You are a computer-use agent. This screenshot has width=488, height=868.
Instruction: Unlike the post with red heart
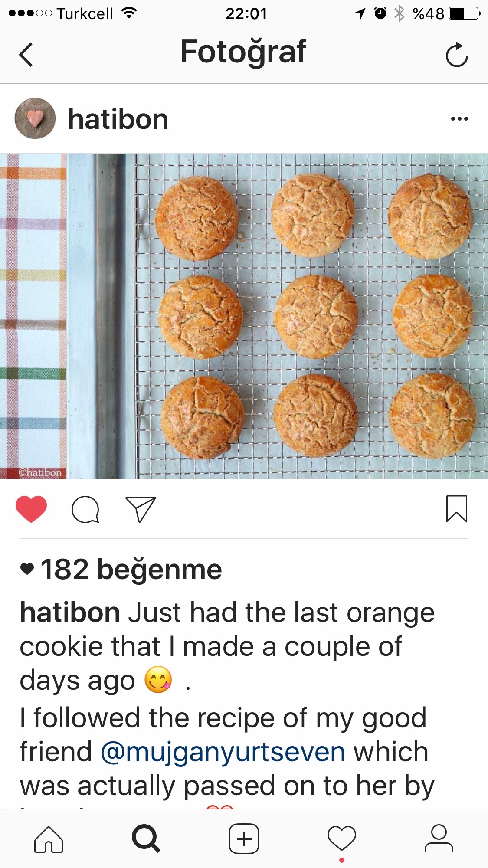tap(31, 509)
